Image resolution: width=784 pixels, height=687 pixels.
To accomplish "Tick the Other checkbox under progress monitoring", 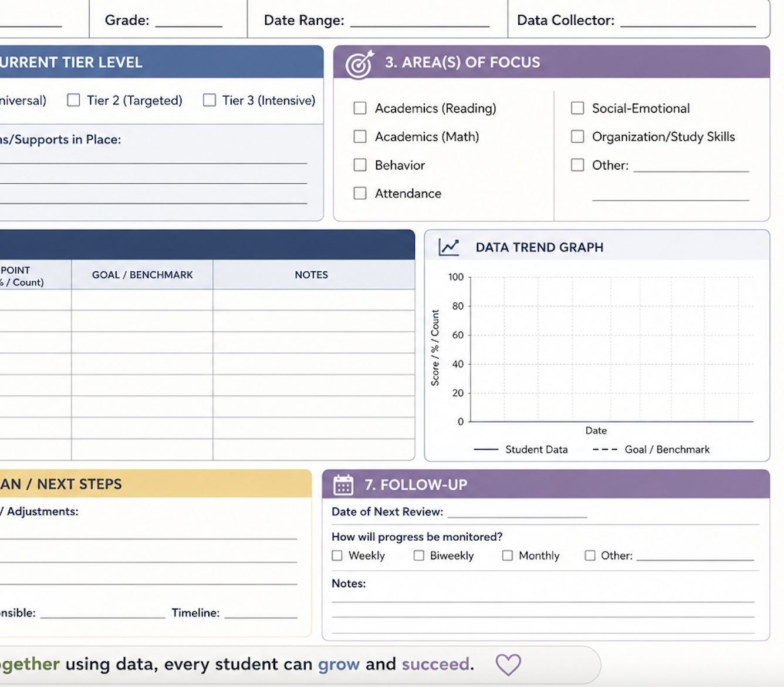I will 590,555.
